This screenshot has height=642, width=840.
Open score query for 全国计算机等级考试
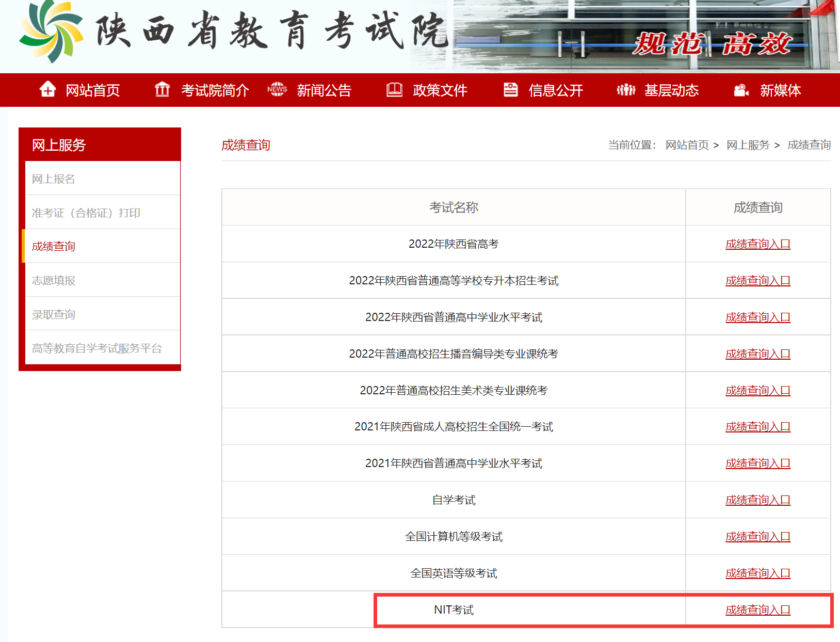pyautogui.click(x=757, y=537)
